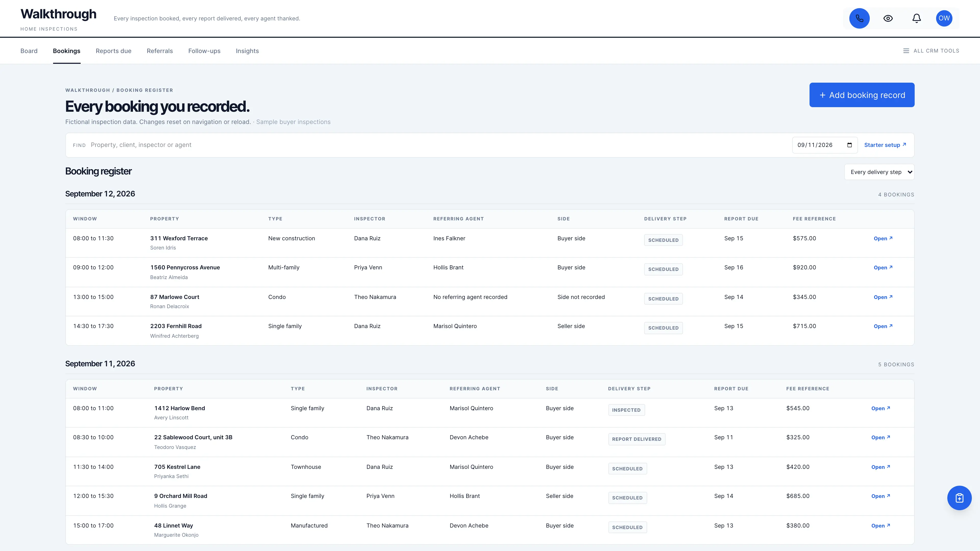Click SCHEDULED badge for 2203 Fernhill Road
This screenshot has width=980, height=551.
point(663,328)
